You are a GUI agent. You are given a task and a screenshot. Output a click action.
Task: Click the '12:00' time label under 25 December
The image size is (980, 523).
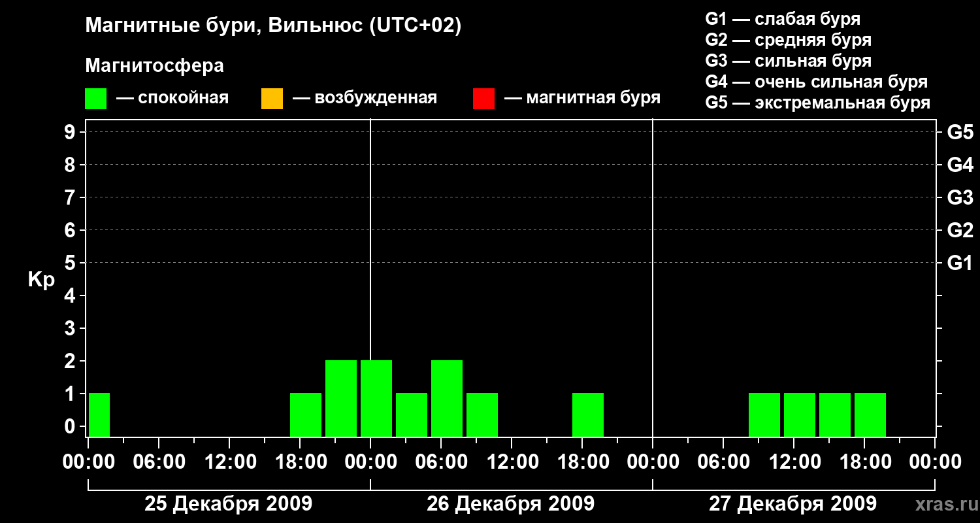[229, 462]
